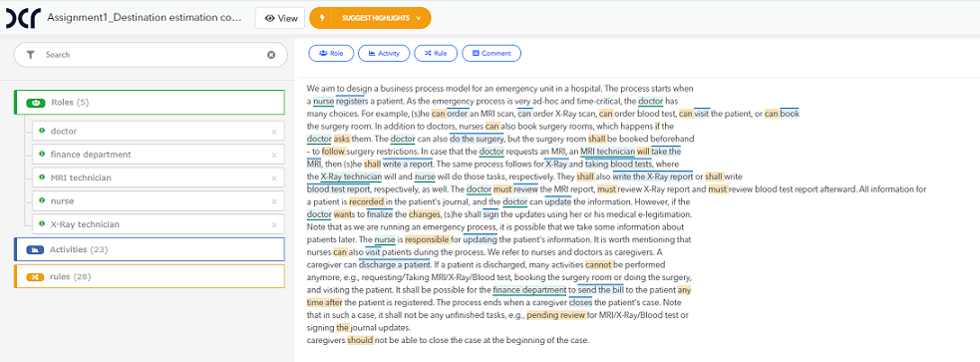The height and width of the screenshot is (362, 980).
Task: Click the Role button
Action: [331, 54]
